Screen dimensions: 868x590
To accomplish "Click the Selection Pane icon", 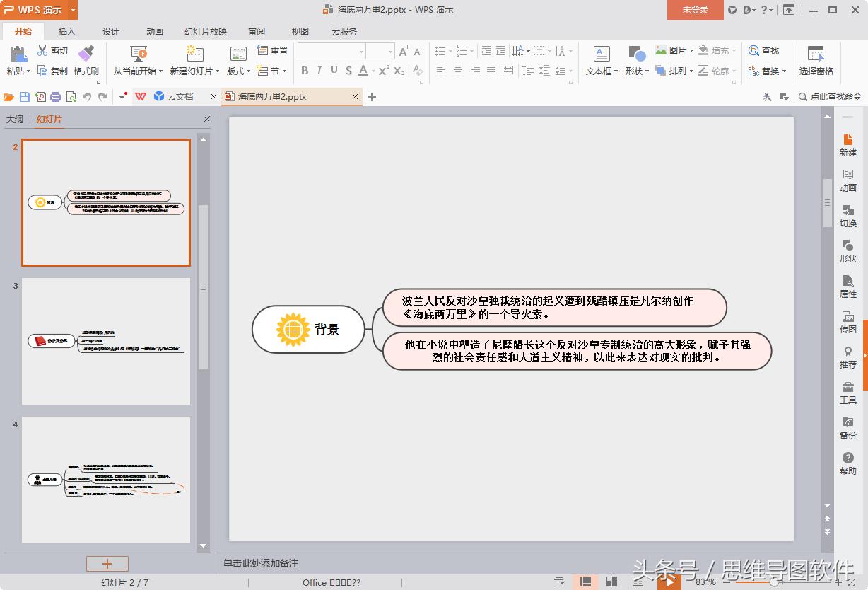I will click(817, 62).
